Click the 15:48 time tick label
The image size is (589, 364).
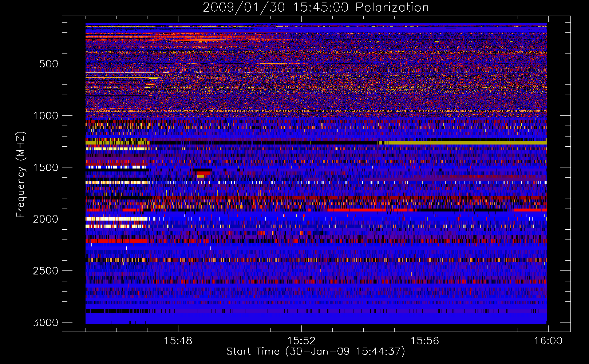pyautogui.click(x=178, y=341)
